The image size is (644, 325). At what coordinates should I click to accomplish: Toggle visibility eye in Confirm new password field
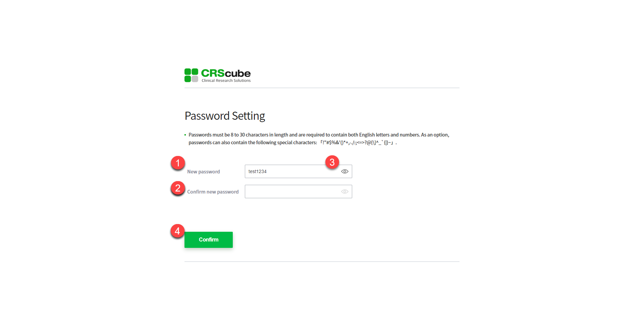point(344,192)
